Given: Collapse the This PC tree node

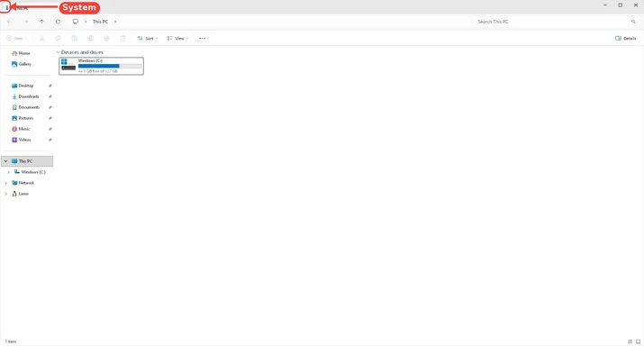Looking at the screenshot, I should 5,161.
